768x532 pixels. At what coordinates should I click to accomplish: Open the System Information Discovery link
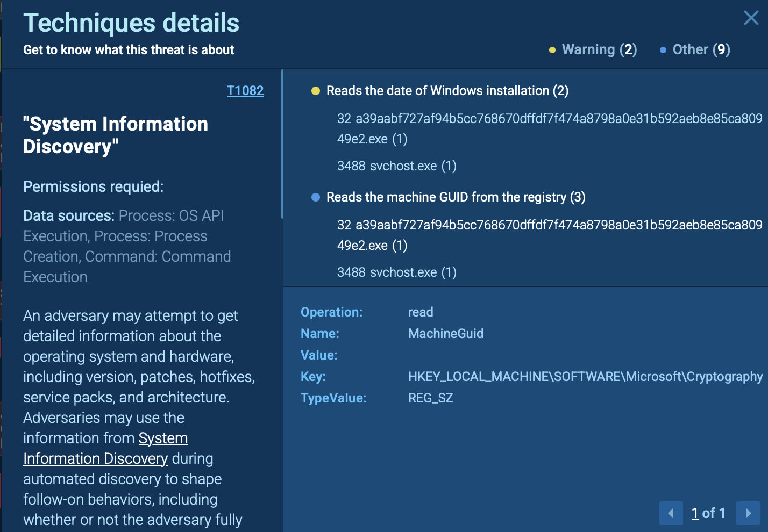[x=105, y=449]
